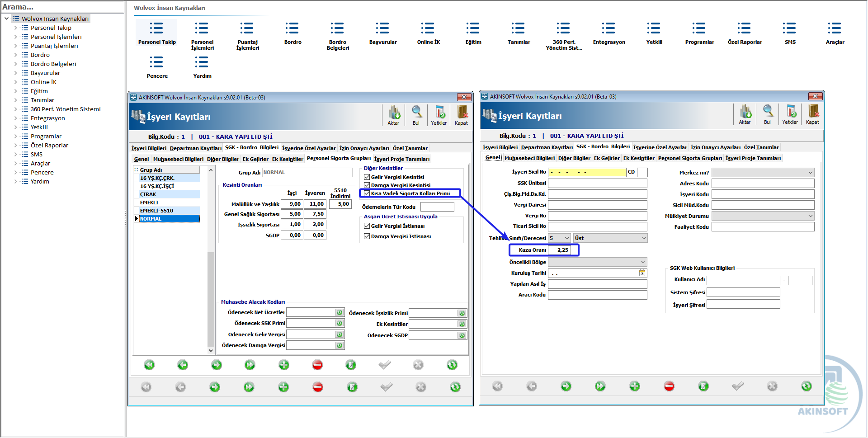Open Tanımlar ribbon icon
The image size is (868, 438).
click(x=519, y=33)
